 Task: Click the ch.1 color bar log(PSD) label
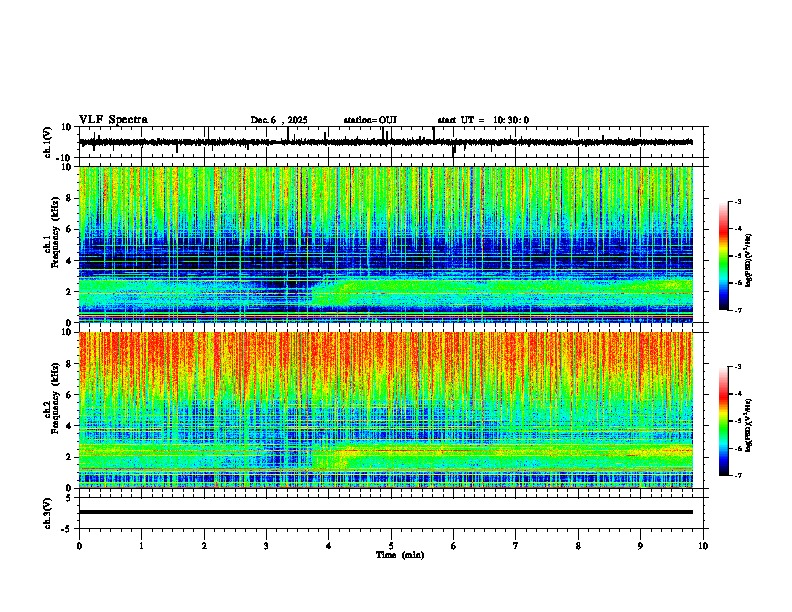click(x=749, y=260)
